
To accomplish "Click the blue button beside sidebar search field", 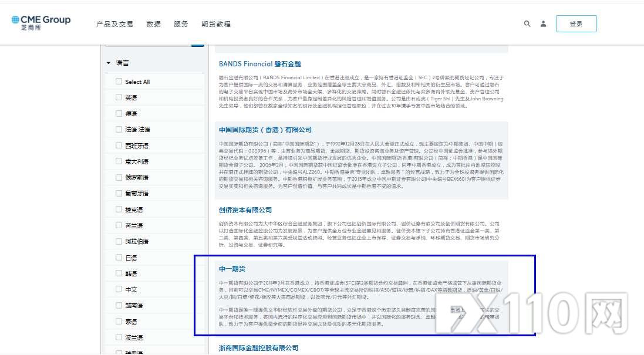I will coord(198,45).
